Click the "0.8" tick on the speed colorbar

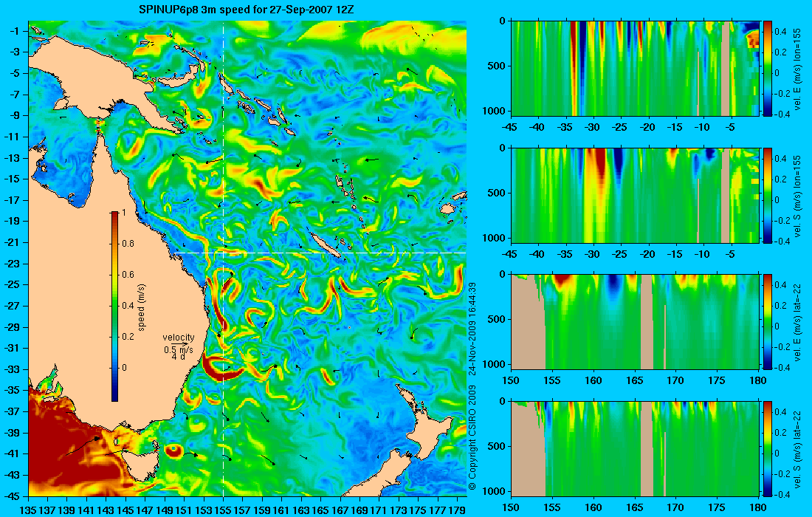pyautogui.click(x=128, y=244)
